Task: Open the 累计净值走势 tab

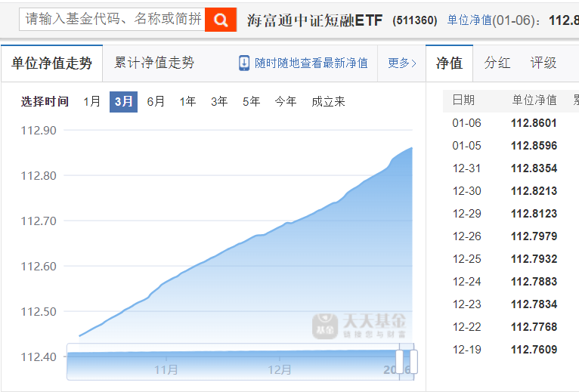Action: pyautogui.click(x=154, y=63)
